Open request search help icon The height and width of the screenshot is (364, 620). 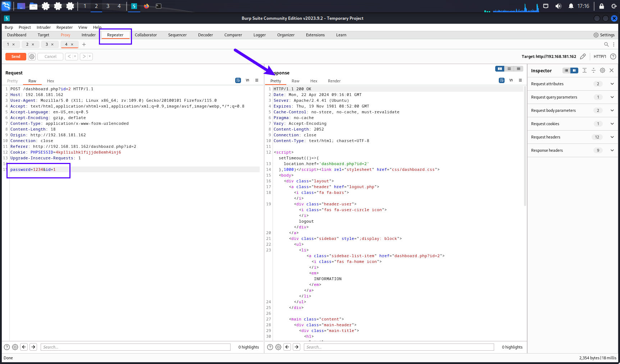[x=7, y=347]
